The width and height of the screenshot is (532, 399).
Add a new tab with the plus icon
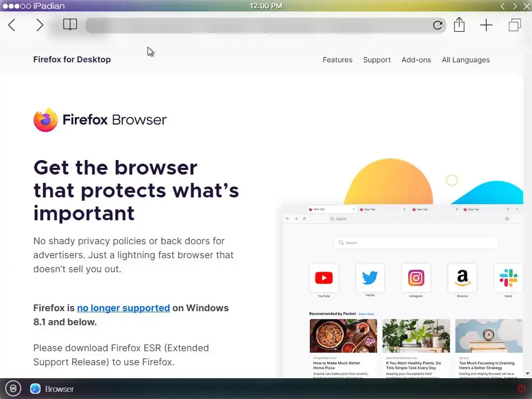click(486, 25)
